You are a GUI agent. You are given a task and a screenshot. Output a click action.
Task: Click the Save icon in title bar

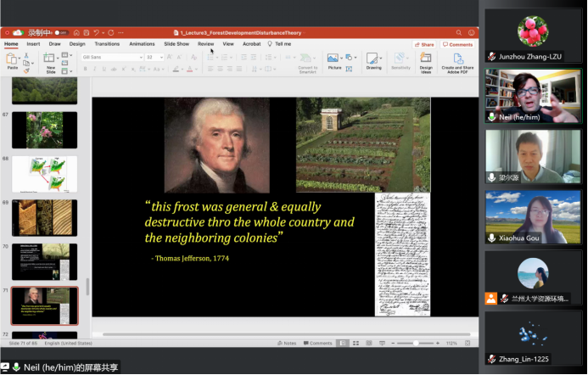87,32
